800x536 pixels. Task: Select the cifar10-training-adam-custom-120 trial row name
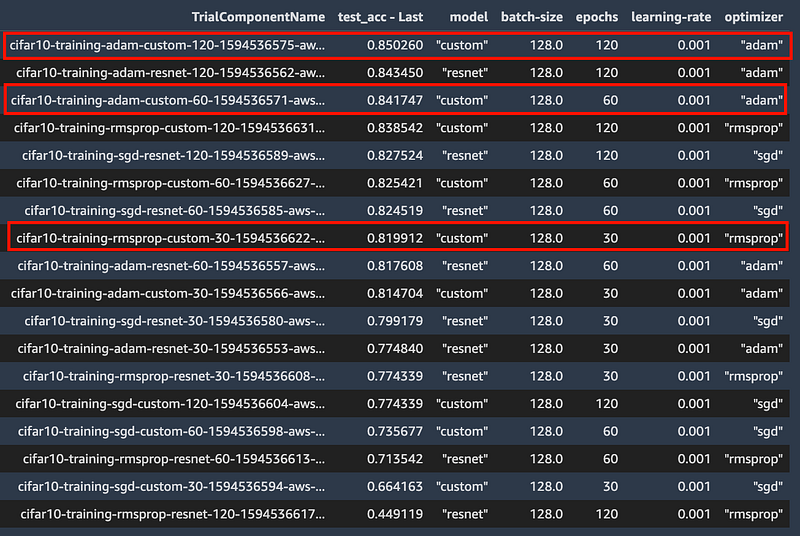click(x=166, y=45)
